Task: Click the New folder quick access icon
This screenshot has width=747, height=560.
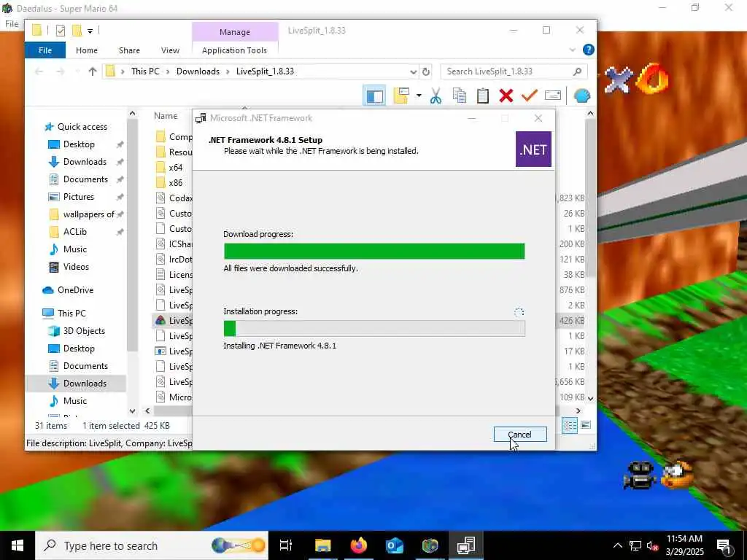Action: click(x=77, y=31)
